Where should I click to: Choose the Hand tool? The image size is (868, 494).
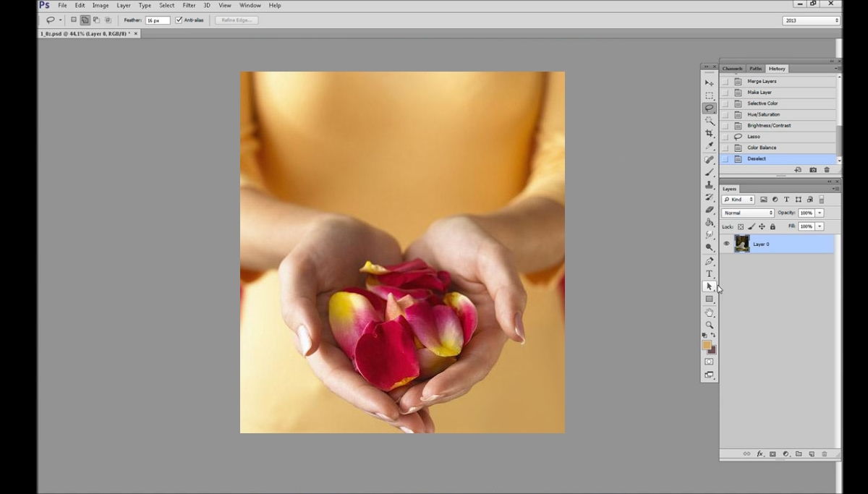(x=709, y=312)
